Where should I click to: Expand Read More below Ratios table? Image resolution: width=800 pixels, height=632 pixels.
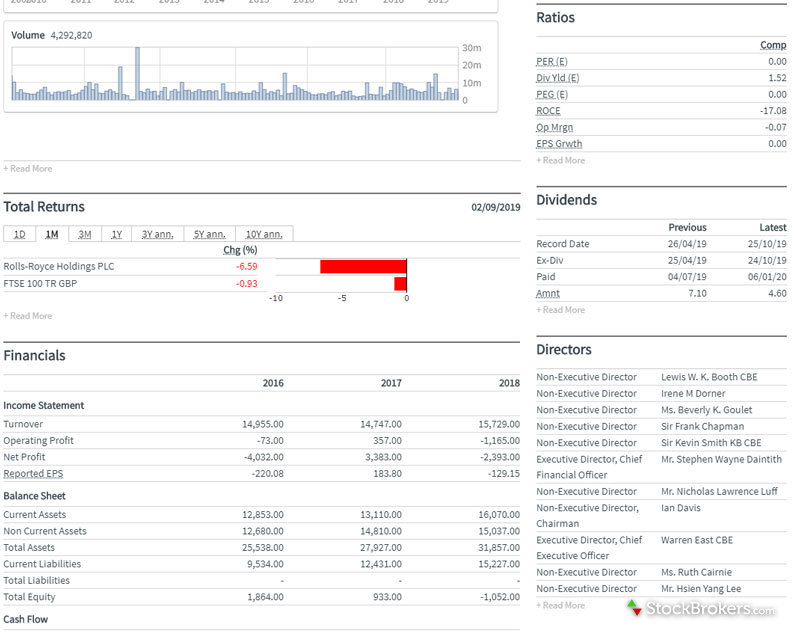pyautogui.click(x=561, y=160)
